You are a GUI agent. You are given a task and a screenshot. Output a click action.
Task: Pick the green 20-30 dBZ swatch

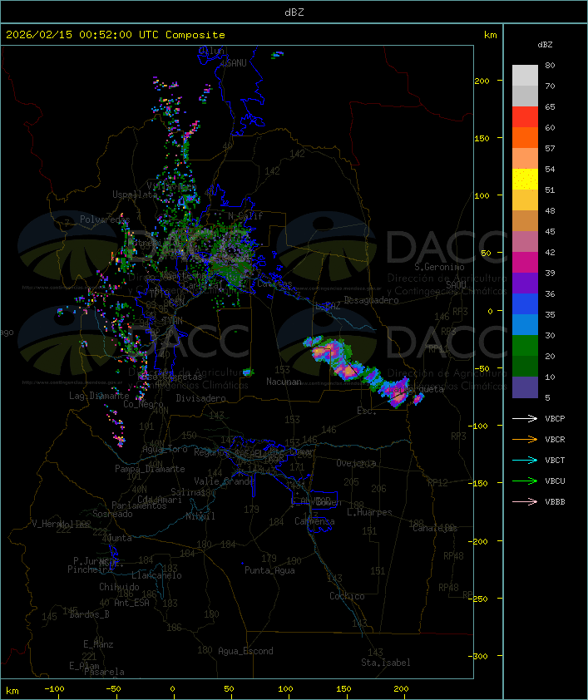pyautogui.click(x=525, y=346)
